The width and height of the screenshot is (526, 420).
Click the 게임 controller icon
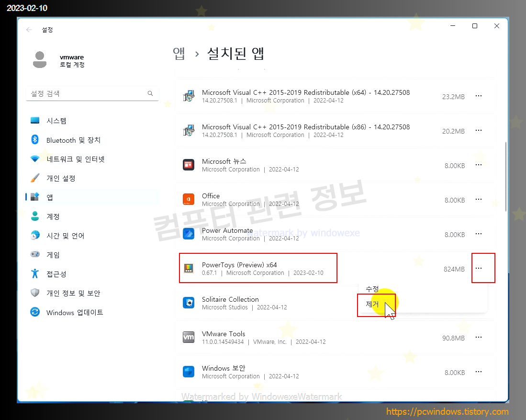click(35, 254)
